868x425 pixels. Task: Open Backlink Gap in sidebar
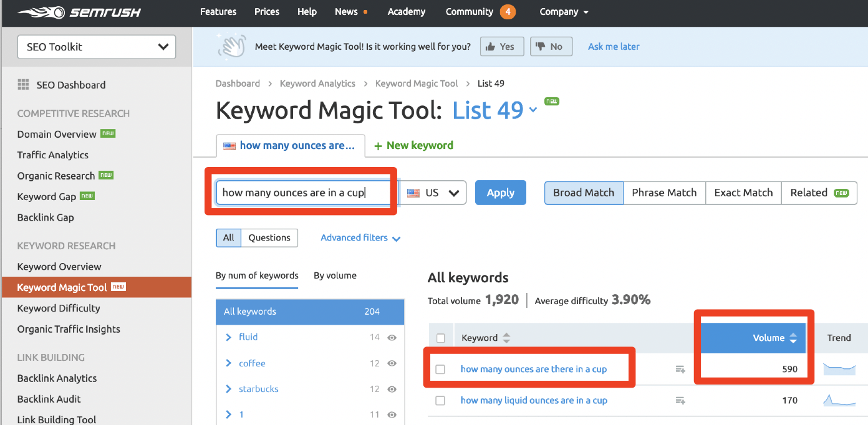[x=46, y=217]
